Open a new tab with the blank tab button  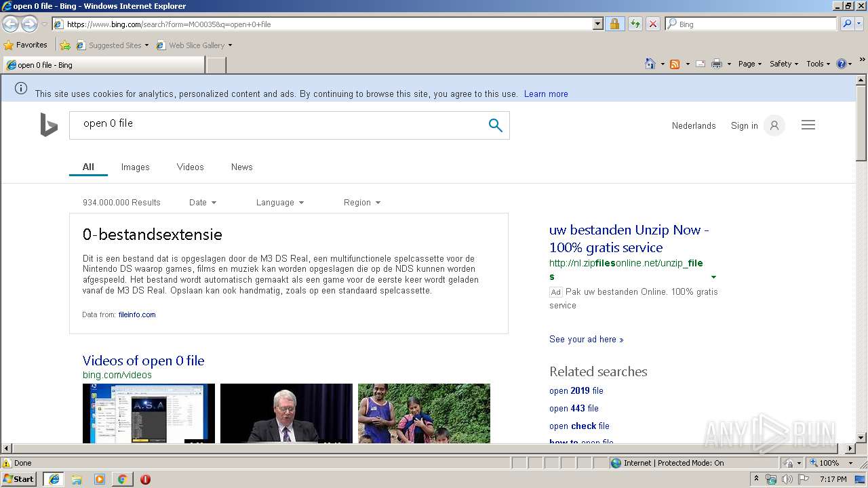pyautogui.click(x=216, y=65)
